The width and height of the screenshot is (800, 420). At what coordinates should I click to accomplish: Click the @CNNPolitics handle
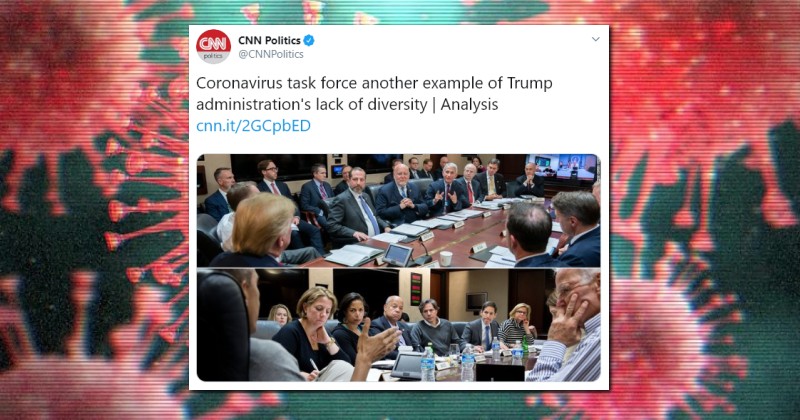tap(271, 54)
